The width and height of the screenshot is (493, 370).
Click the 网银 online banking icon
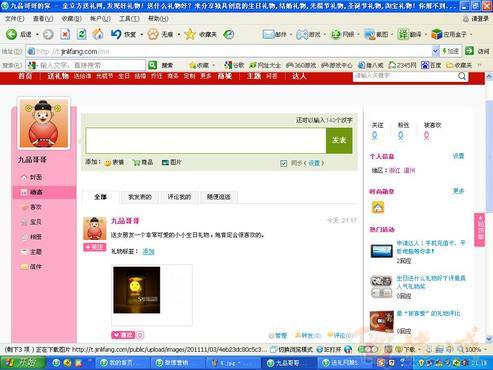(x=336, y=34)
